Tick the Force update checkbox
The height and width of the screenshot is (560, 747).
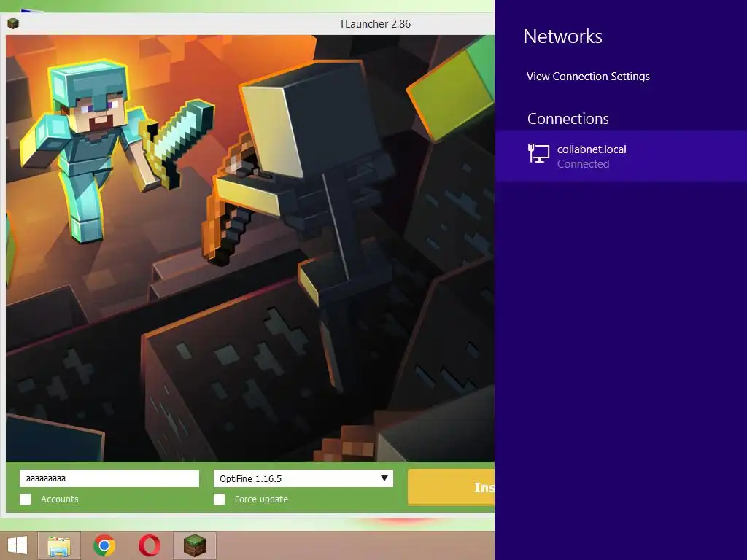click(x=219, y=499)
